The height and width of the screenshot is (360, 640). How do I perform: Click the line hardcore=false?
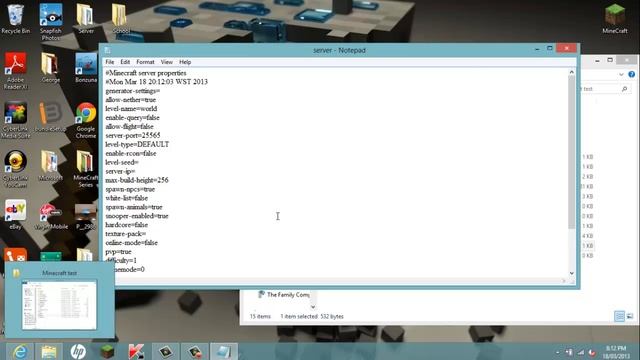pos(127,225)
